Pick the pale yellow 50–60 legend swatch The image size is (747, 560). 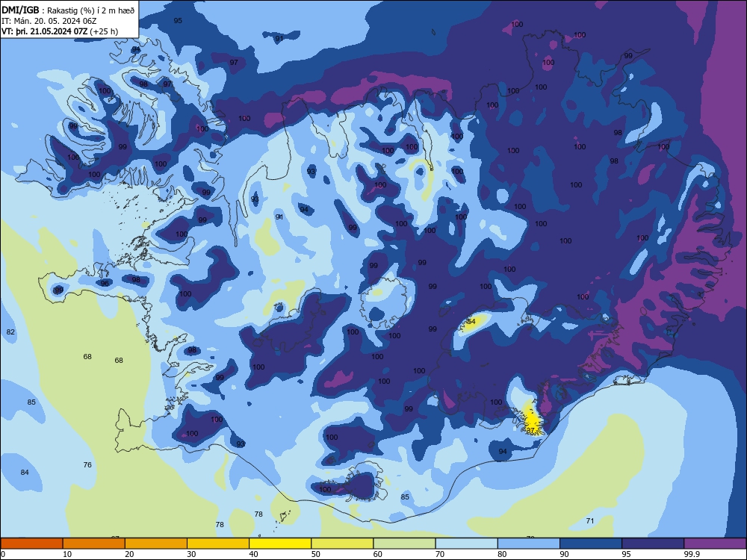342,544
